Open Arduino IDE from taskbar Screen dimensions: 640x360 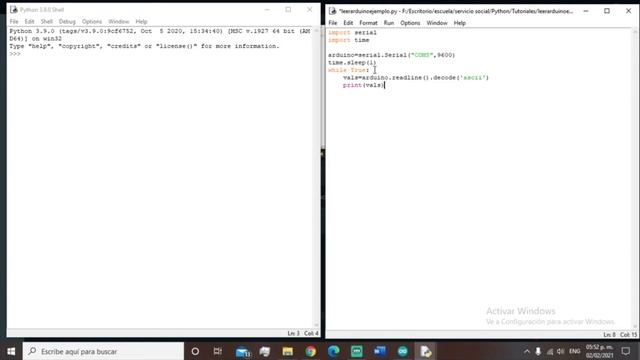[402, 351]
